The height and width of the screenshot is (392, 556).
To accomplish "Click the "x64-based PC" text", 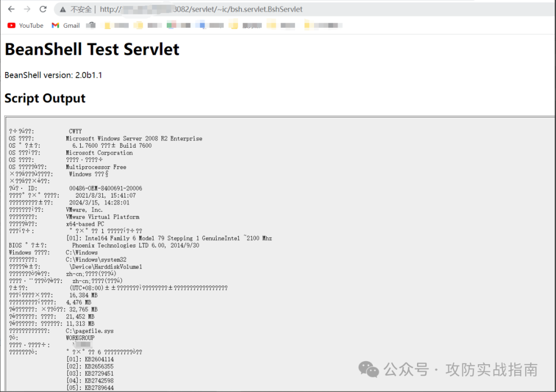I will tap(85, 224).
